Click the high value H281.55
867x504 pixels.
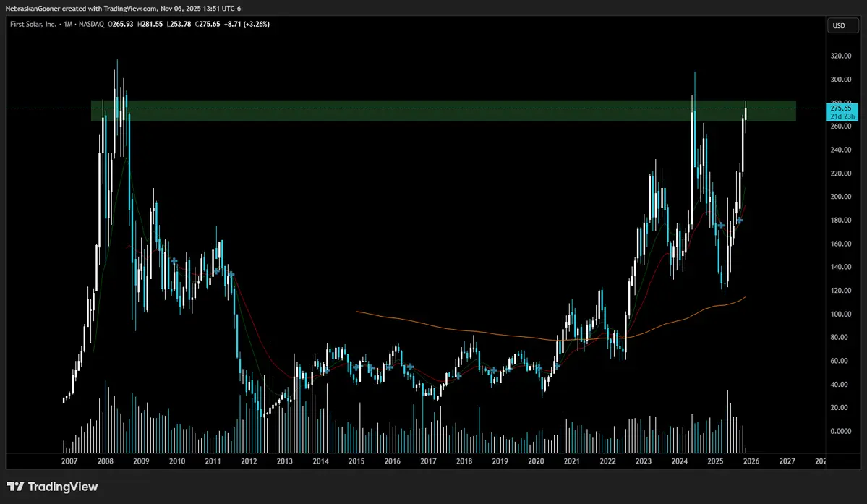pos(150,25)
